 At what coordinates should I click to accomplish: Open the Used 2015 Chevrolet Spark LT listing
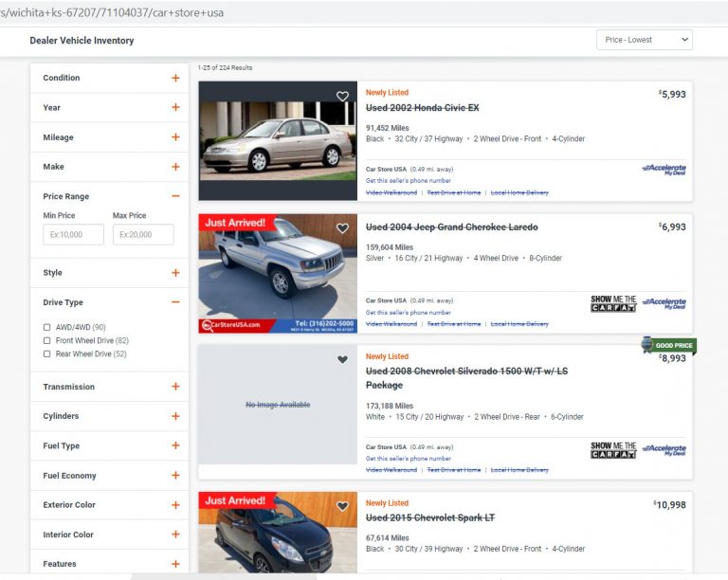(x=430, y=517)
